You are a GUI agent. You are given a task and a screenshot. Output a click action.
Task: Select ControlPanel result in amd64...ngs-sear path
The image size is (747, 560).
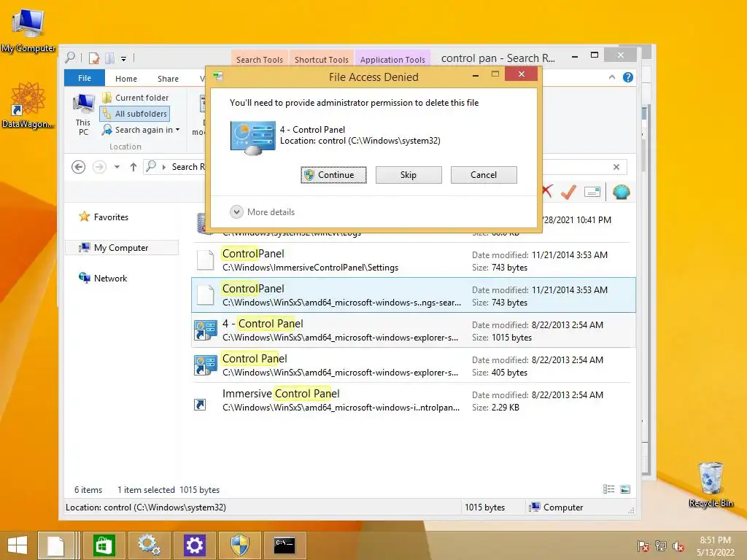pyautogui.click(x=413, y=295)
